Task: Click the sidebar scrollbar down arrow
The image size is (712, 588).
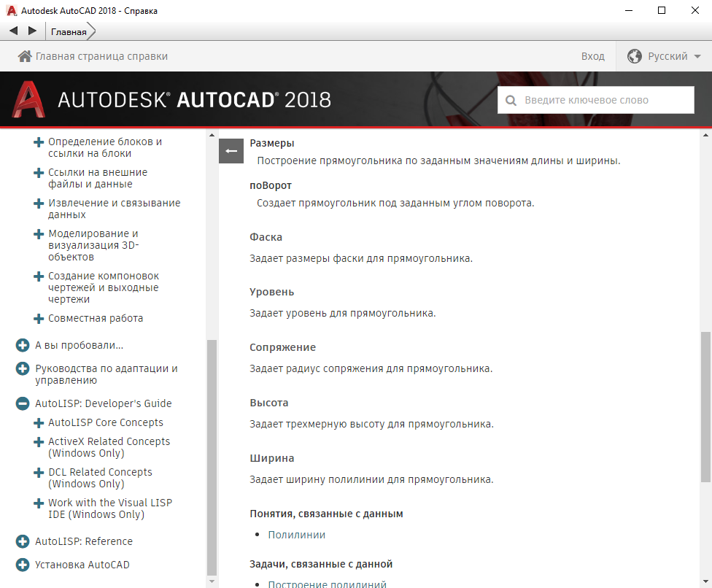Action: [212, 581]
